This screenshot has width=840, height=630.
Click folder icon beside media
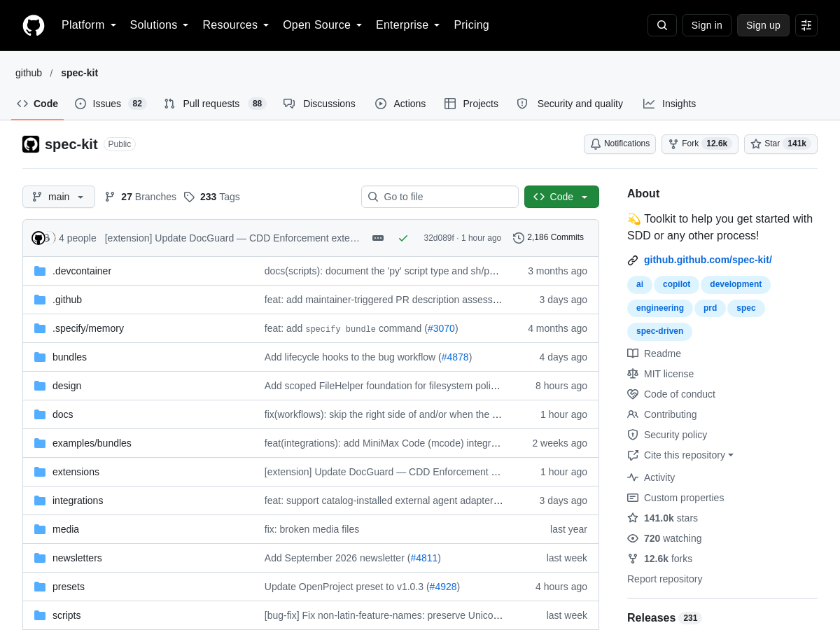[x=40, y=529]
